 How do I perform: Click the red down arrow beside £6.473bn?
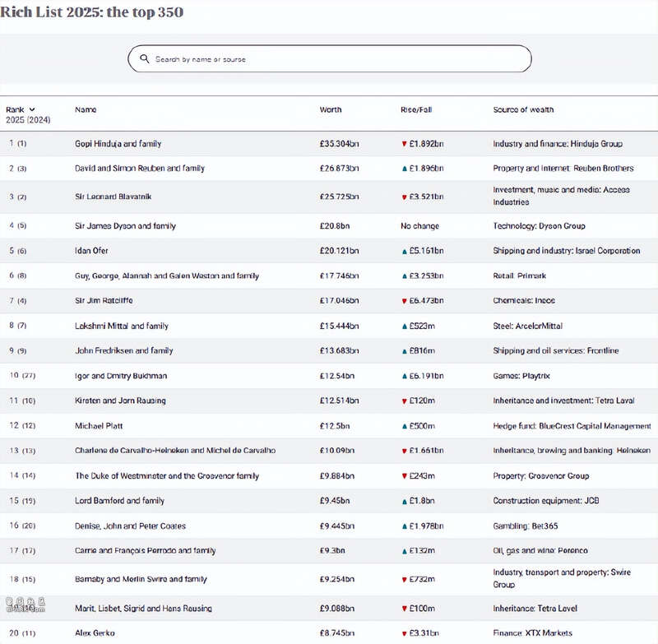404,301
